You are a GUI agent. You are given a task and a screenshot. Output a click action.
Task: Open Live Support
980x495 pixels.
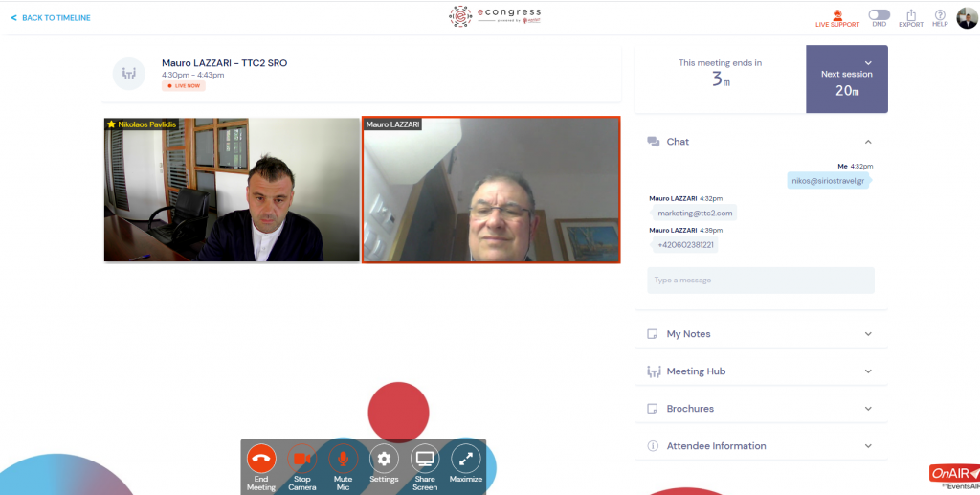tap(836, 19)
